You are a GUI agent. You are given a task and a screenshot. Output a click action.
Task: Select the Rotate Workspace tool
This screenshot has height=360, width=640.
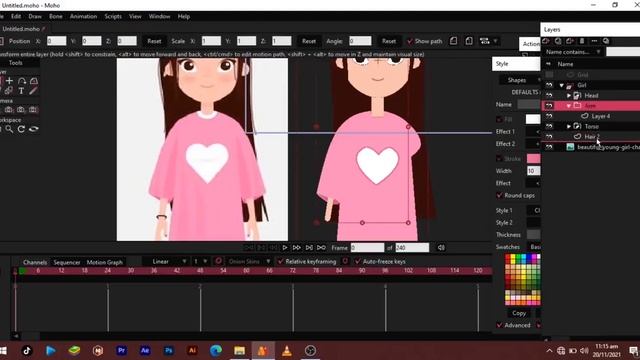21,129
